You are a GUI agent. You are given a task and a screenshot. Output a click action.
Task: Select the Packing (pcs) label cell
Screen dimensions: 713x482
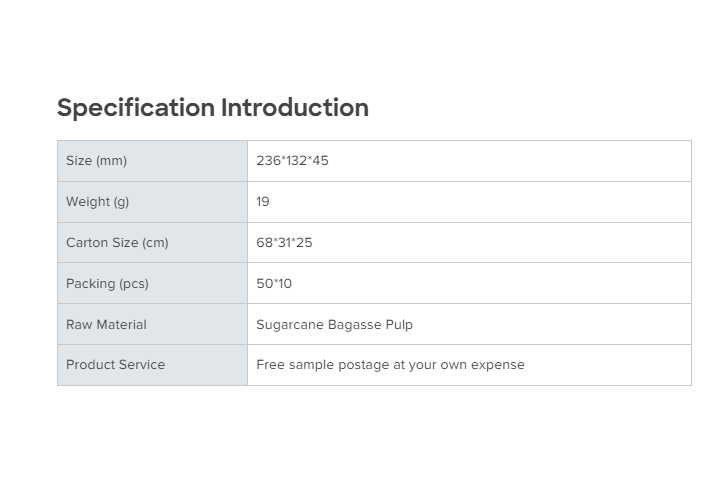point(107,284)
